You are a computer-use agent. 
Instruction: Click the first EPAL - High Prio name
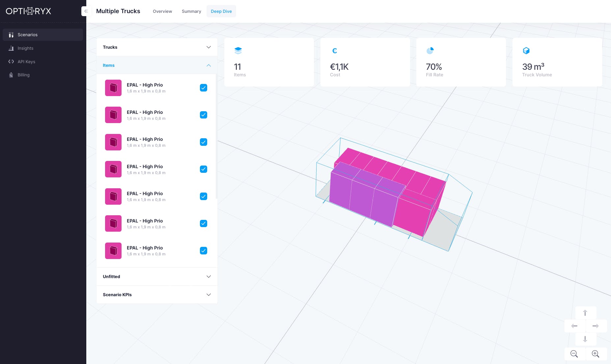click(145, 85)
